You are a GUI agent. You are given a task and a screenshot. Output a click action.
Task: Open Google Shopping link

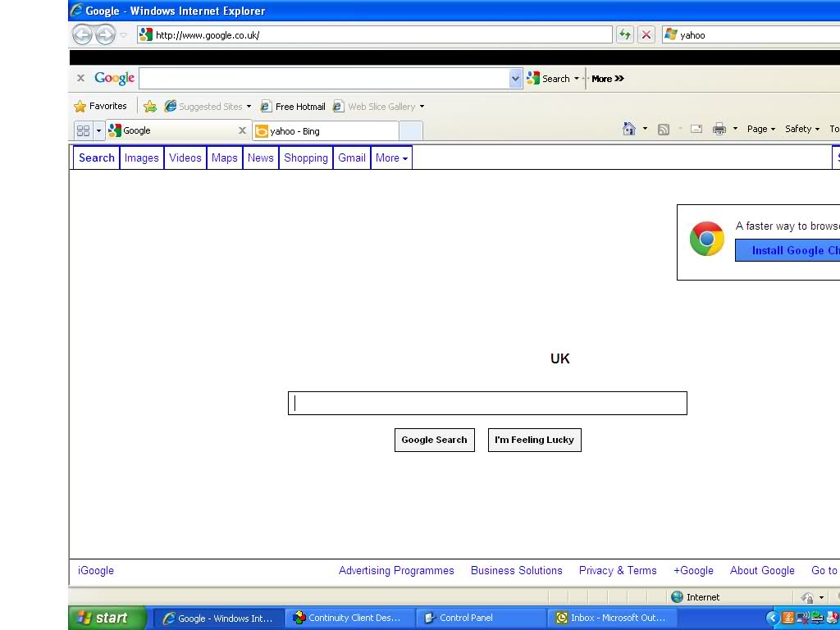click(306, 157)
